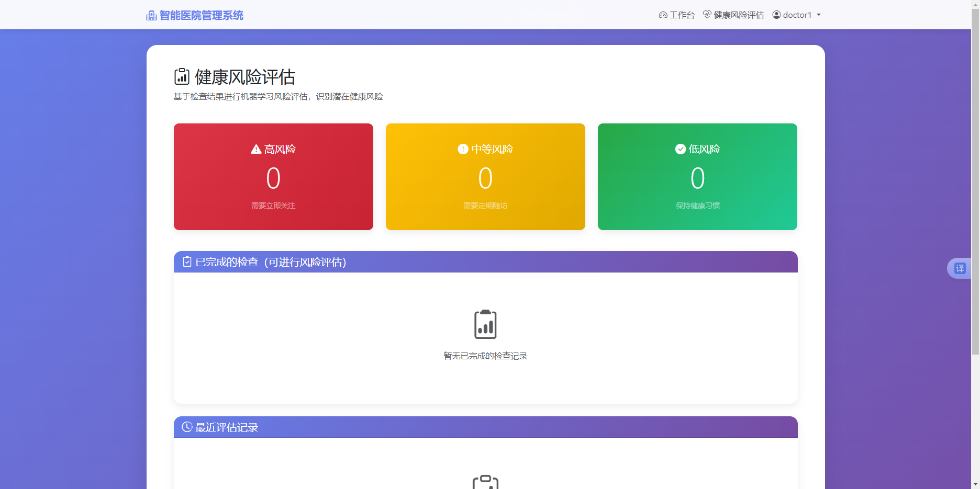Click the clipboard icon on 已完成的检查 panel header
Image resolution: width=980 pixels, height=489 pixels.
187,261
